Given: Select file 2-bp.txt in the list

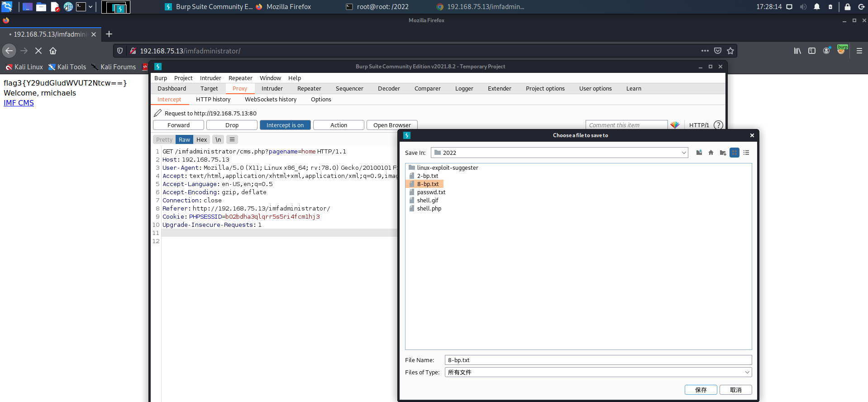Looking at the screenshot, I should [x=424, y=176].
